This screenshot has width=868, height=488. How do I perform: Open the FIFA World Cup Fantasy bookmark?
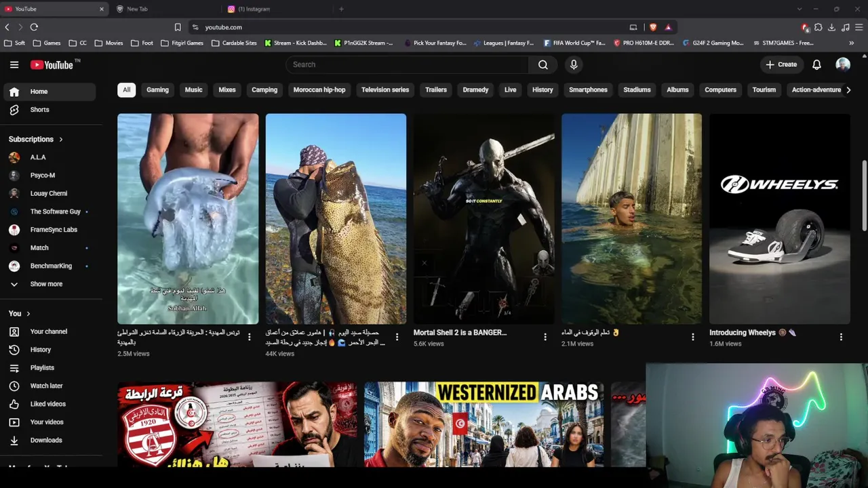click(x=574, y=43)
